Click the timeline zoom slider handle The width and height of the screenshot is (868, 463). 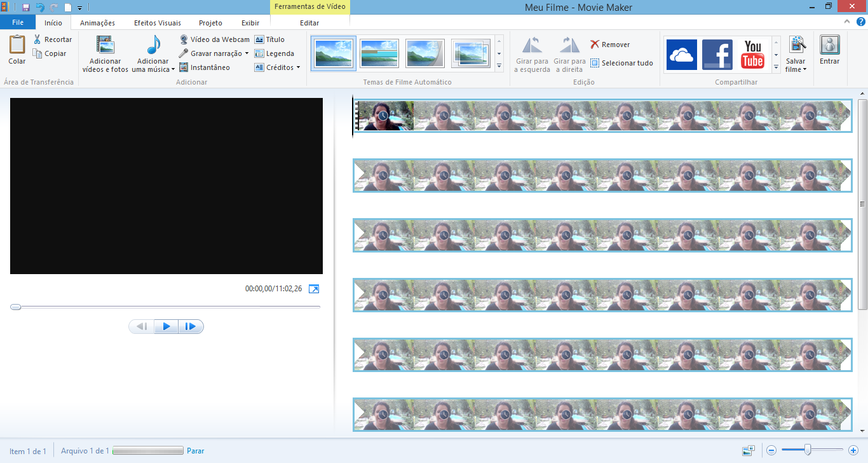point(808,450)
